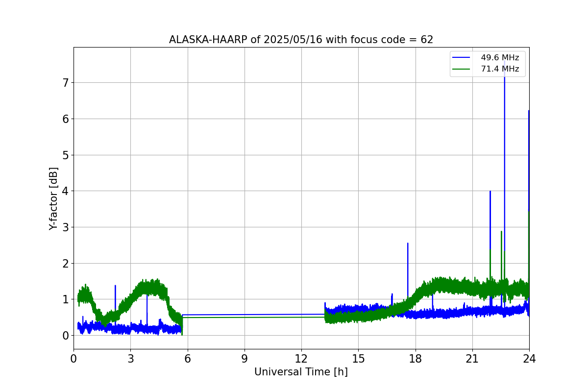Select the 49.6 MHz legend label
This screenshot has width=588, height=392.
500,58
